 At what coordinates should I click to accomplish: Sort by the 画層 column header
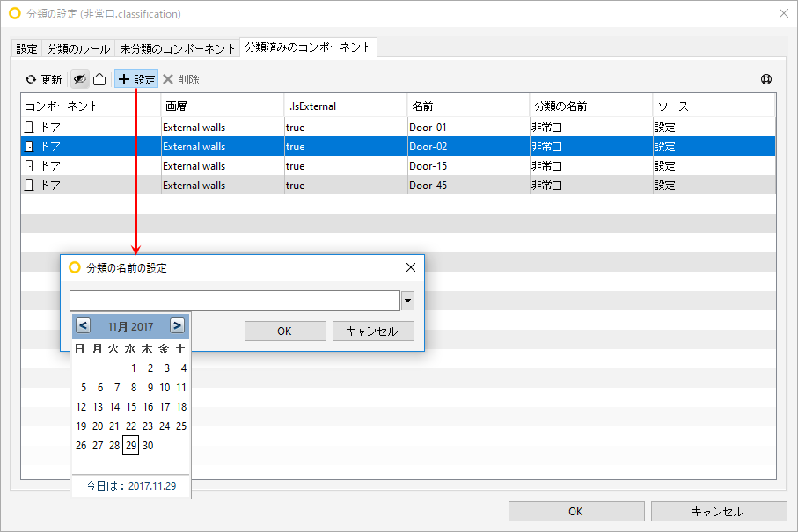[x=223, y=106]
